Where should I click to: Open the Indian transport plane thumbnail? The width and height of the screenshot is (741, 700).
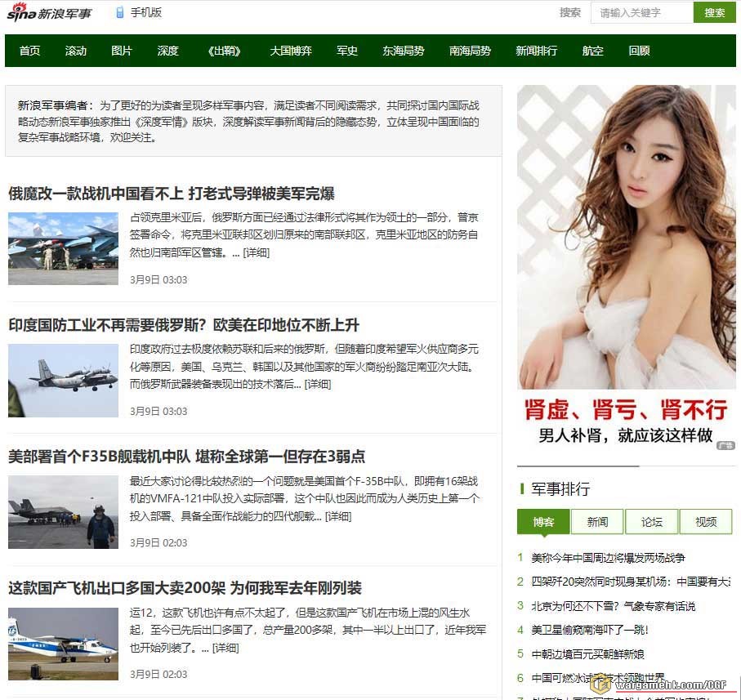click(63, 380)
